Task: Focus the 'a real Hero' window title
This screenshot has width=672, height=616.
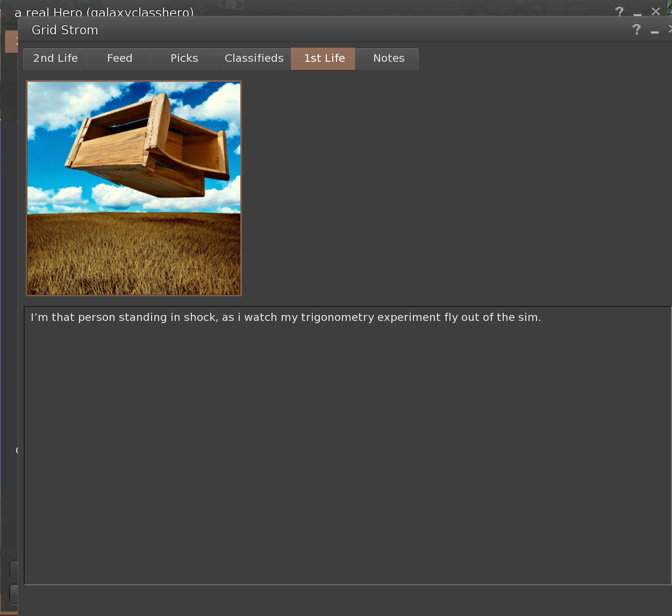Action: coord(104,11)
